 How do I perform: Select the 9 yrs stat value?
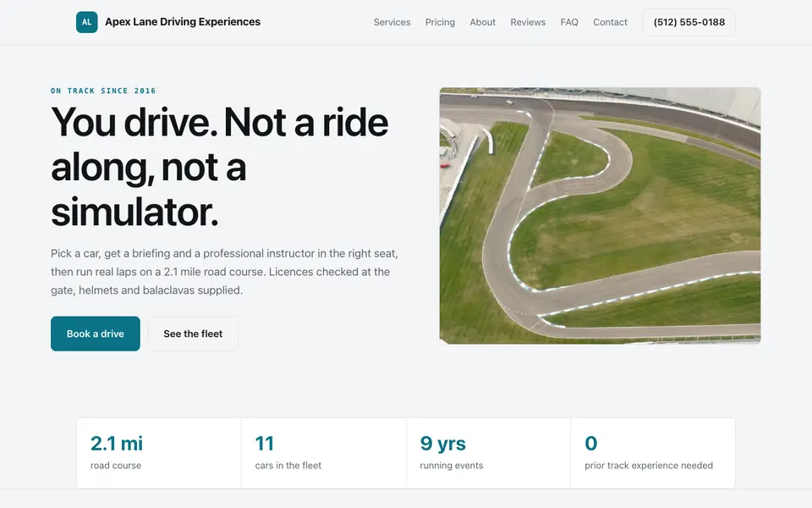442,443
